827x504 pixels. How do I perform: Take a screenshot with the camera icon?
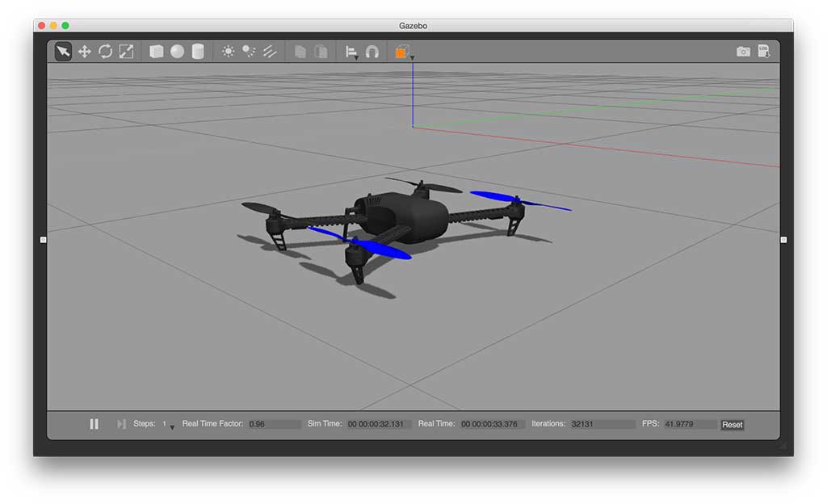(743, 52)
